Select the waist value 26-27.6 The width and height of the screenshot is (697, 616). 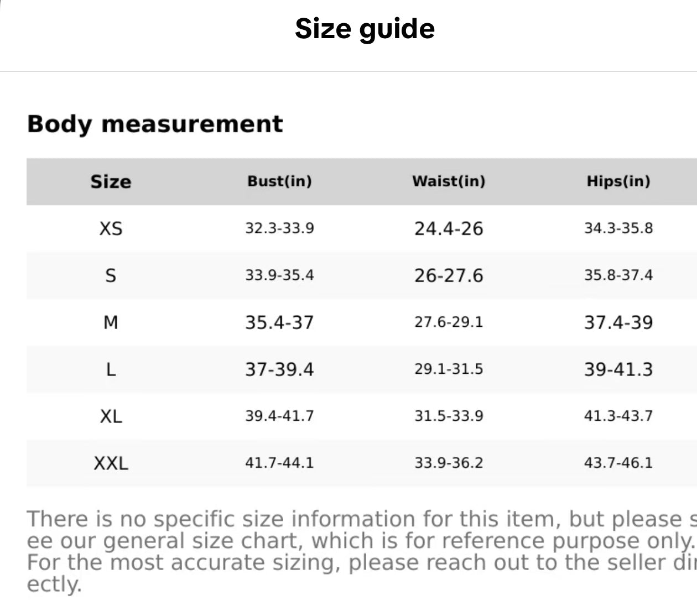(x=449, y=275)
